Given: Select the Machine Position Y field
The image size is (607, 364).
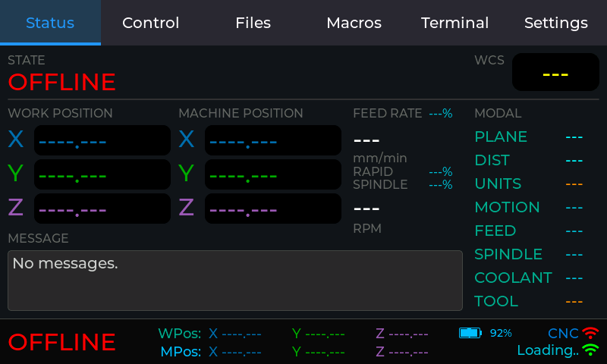Looking at the screenshot, I should tap(273, 174).
